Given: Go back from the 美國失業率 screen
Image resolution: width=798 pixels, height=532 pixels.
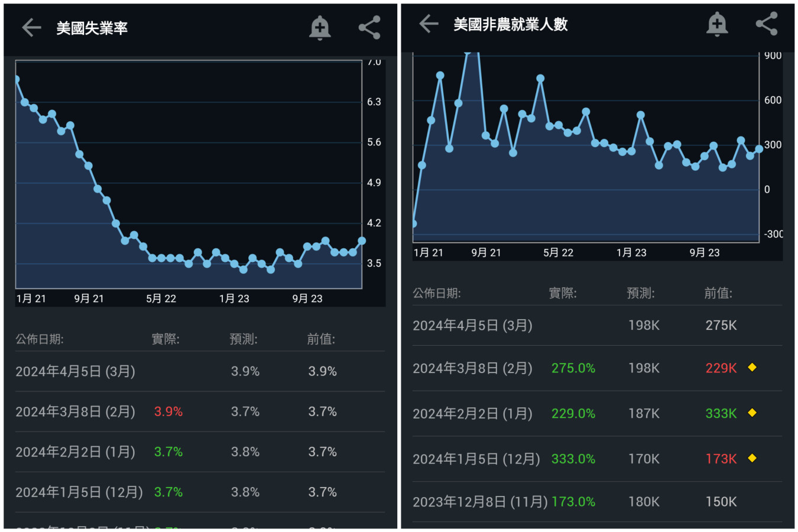Looking at the screenshot, I should pos(31,28).
